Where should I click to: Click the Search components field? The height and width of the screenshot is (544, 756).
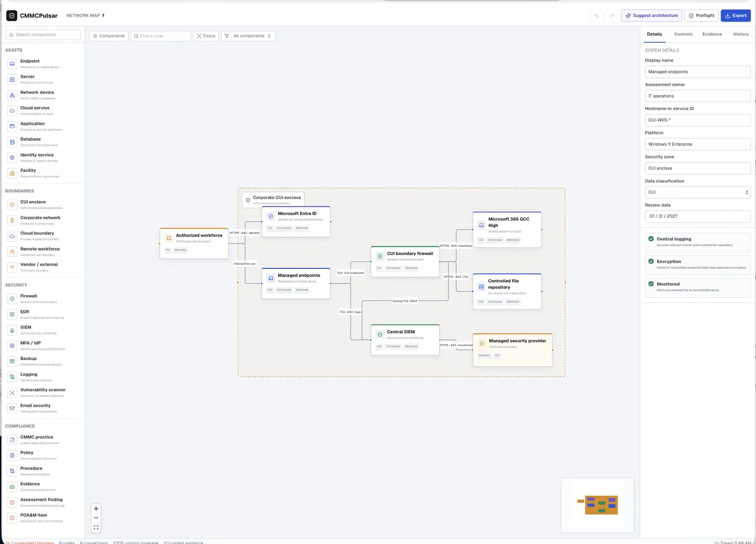(43, 34)
